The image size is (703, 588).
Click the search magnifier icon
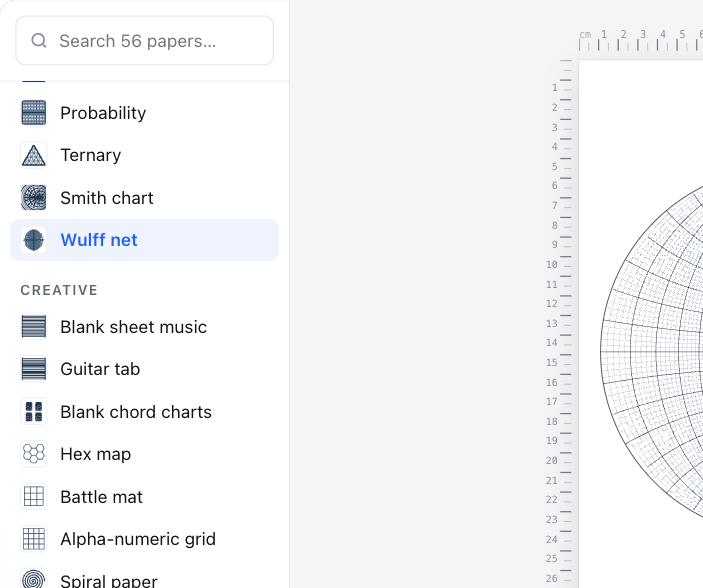39,40
